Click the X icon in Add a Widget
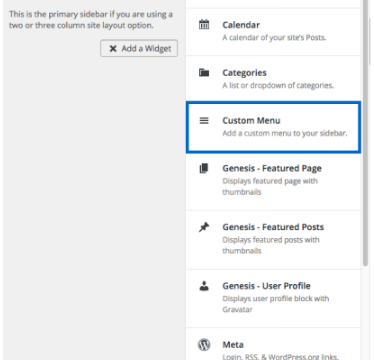The width and height of the screenshot is (374, 360). point(113,49)
